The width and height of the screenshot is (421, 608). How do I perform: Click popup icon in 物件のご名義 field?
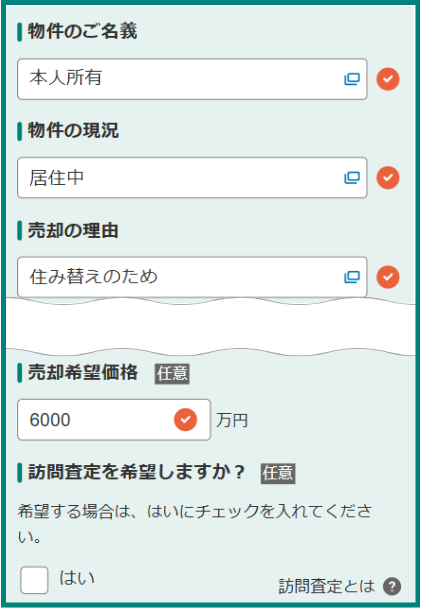(x=352, y=79)
